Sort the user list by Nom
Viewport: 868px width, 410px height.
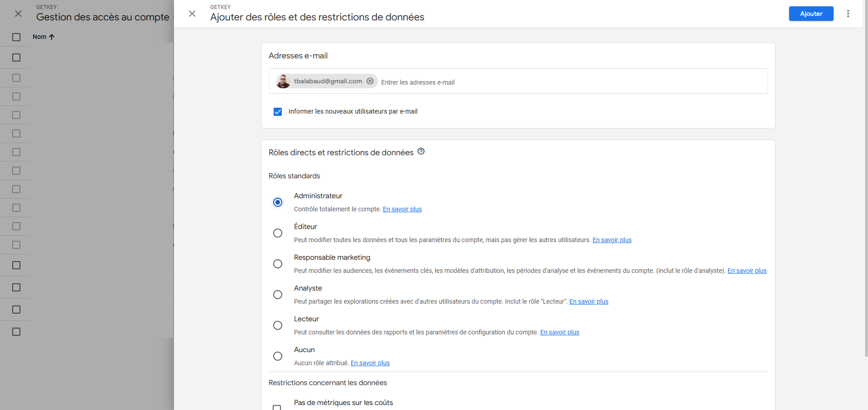(40, 37)
